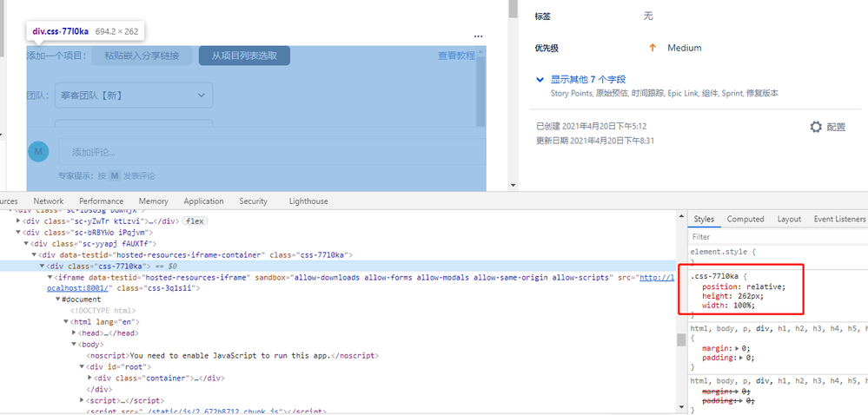Click the element.style rule
The width and height of the screenshot is (868, 415).
(722, 252)
